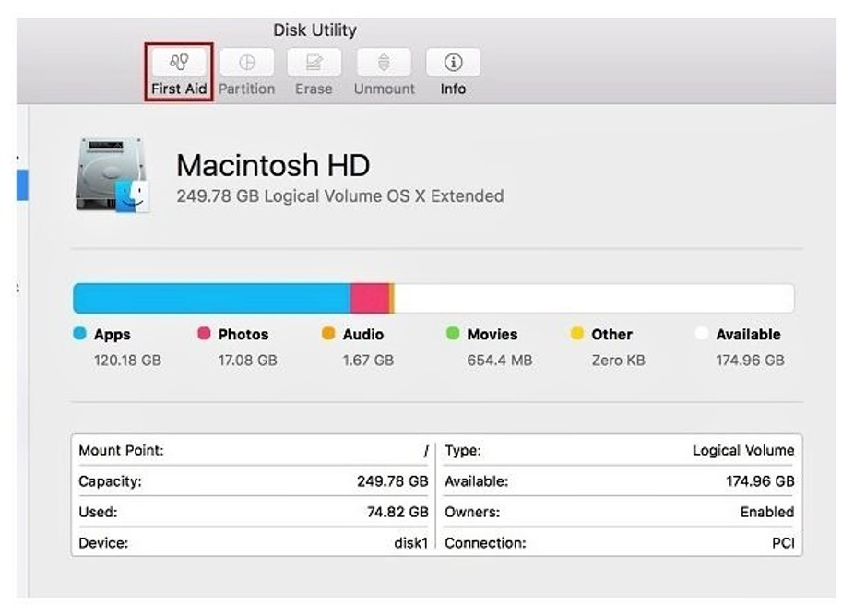This screenshot has height=616, width=854.
Task: Click the Macintosh HD volume name
Action: [273, 166]
